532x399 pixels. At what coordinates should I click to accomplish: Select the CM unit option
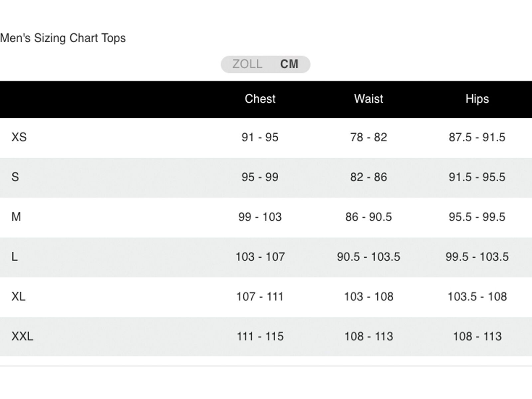tap(289, 64)
